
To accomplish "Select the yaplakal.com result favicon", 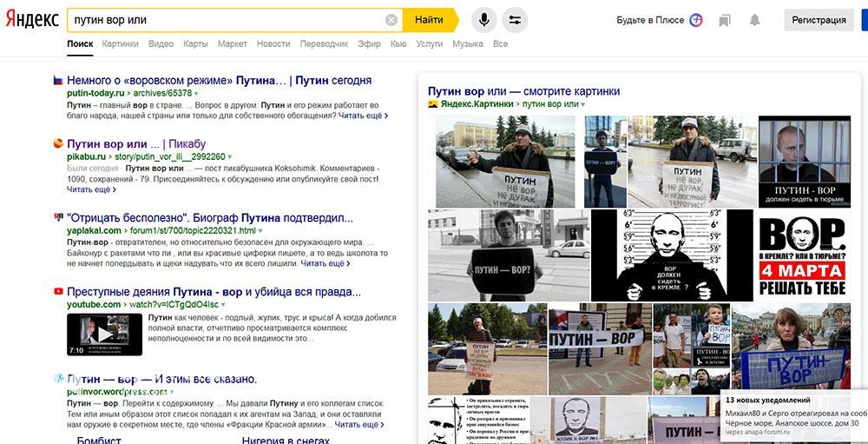I will pos(58,217).
